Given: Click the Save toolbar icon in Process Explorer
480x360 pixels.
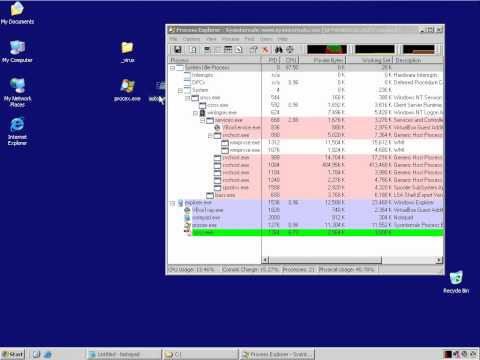Looking at the screenshot, I should pyautogui.click(x=178, y=50).
